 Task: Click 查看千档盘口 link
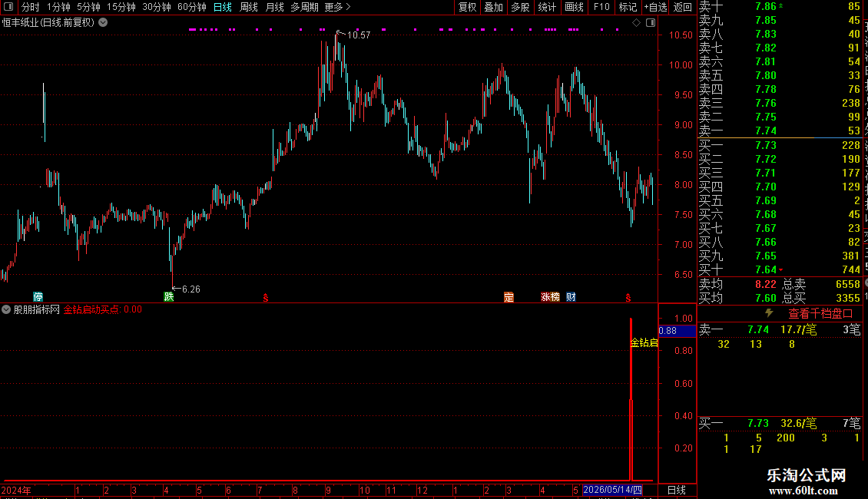pos(820,314)
